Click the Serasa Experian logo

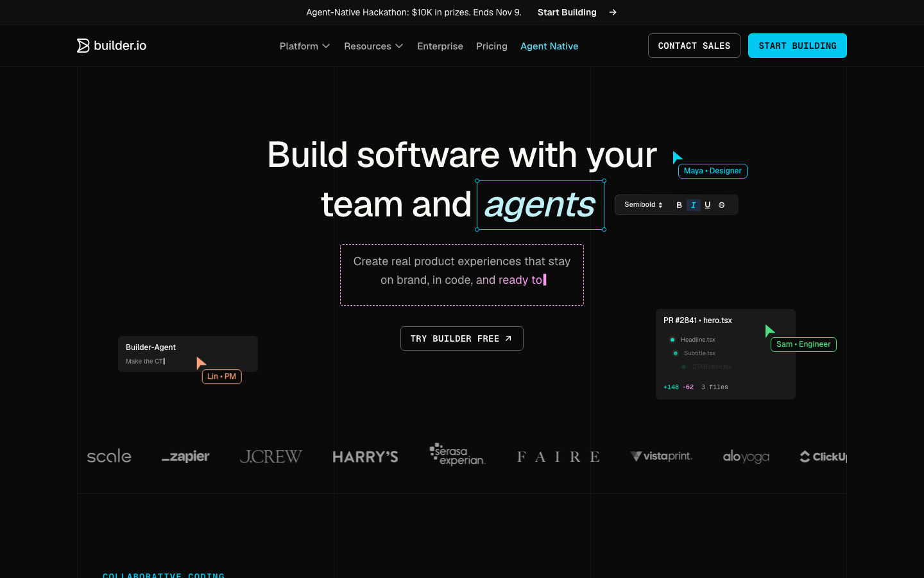pyautogui.click(x=458, y=455)
